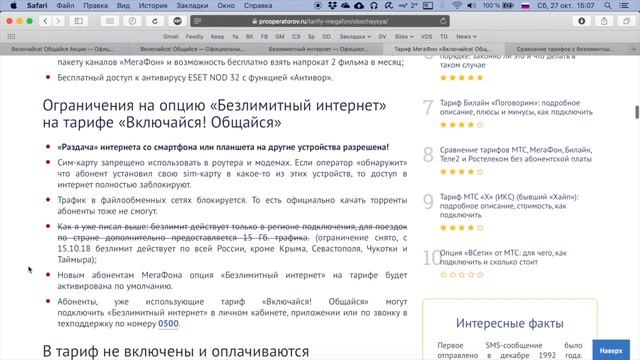Open the Apple menu
The width and height of the screenshot is (640, 360).
coord(13,5)
